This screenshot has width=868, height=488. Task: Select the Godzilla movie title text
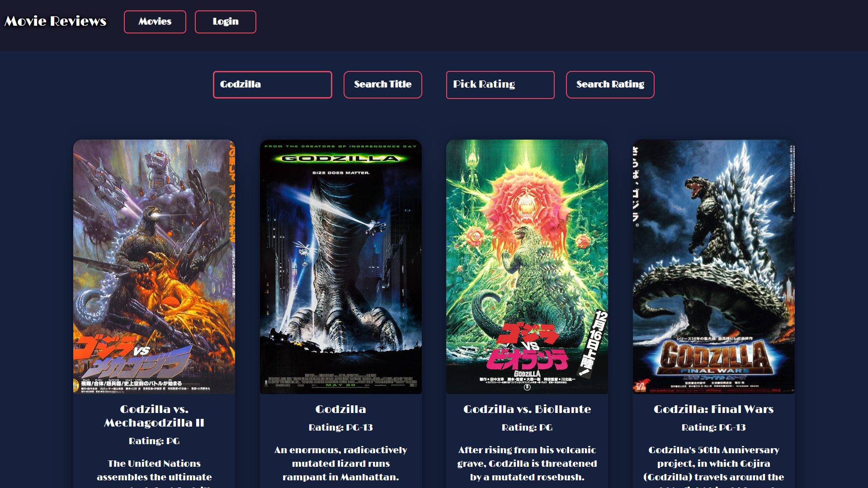click(x=340, y=409)
